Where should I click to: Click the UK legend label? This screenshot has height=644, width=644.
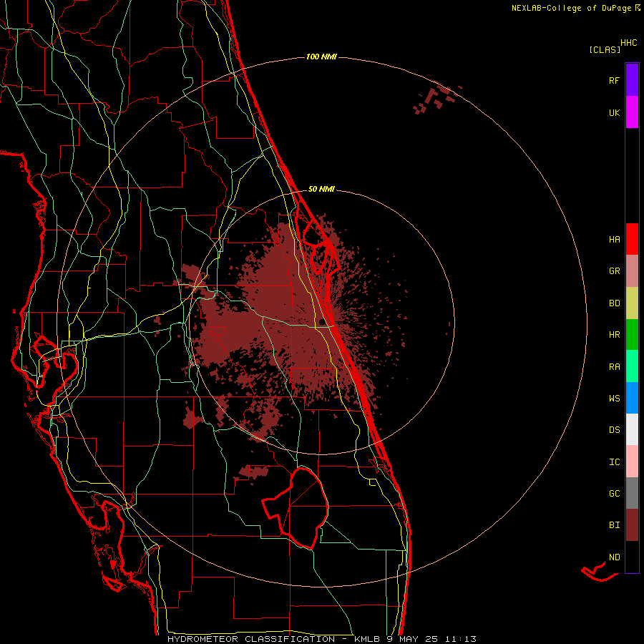click(x=615, y=113)
